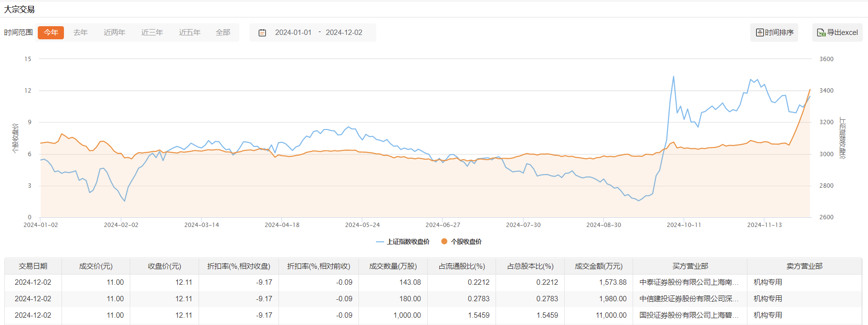Switch to 近两年 time range
Screen dimensions: 868x325
(x=114, y=32)
